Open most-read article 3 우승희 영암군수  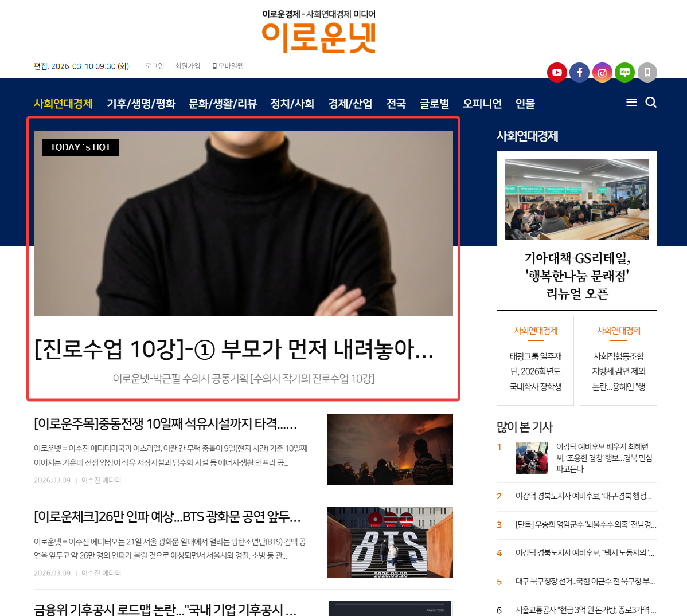[586, 524]
